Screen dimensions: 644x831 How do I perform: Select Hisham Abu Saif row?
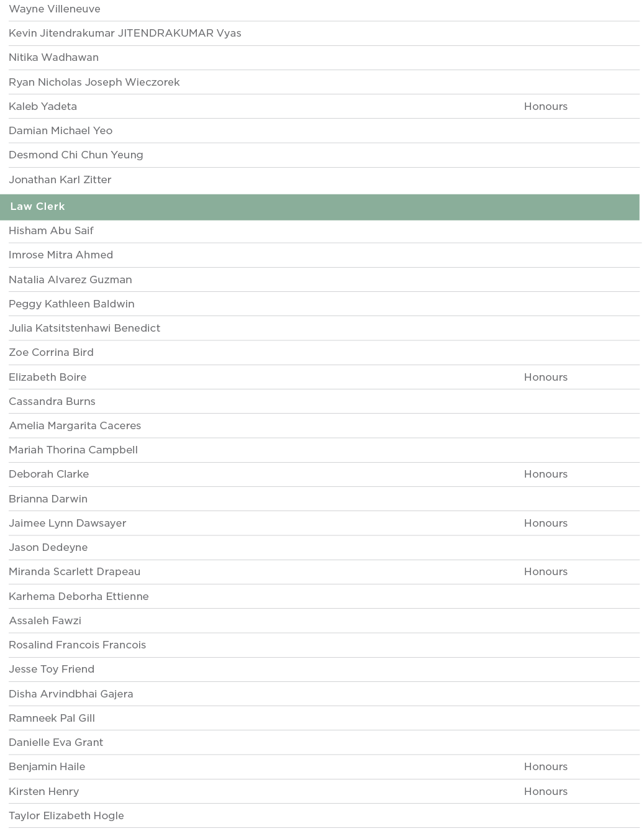51,231
